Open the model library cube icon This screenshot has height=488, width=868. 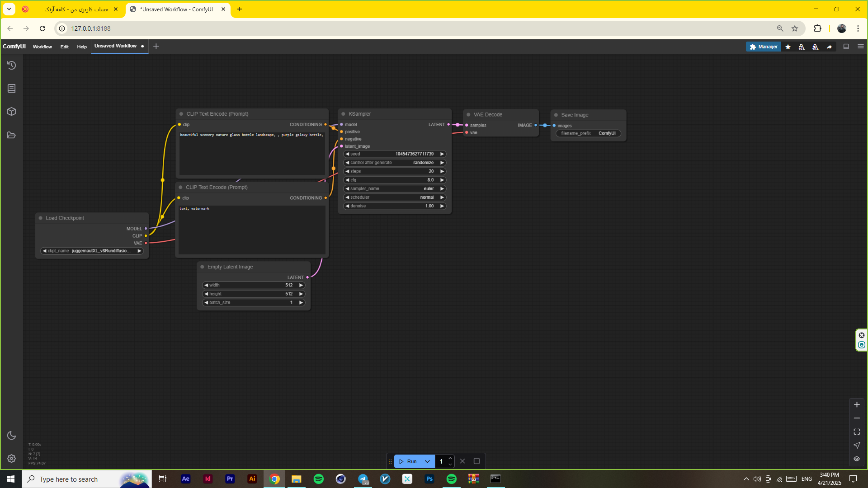(x=12, y=112)
